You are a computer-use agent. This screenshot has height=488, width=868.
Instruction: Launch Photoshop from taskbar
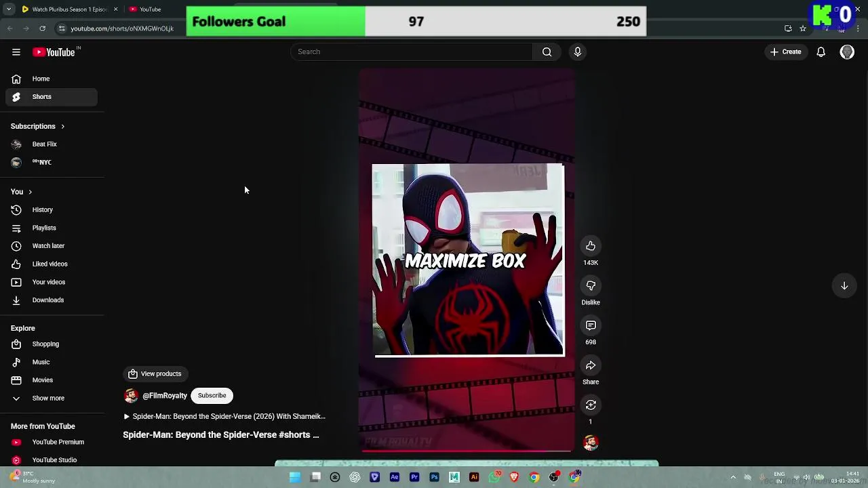pos(435,477)
